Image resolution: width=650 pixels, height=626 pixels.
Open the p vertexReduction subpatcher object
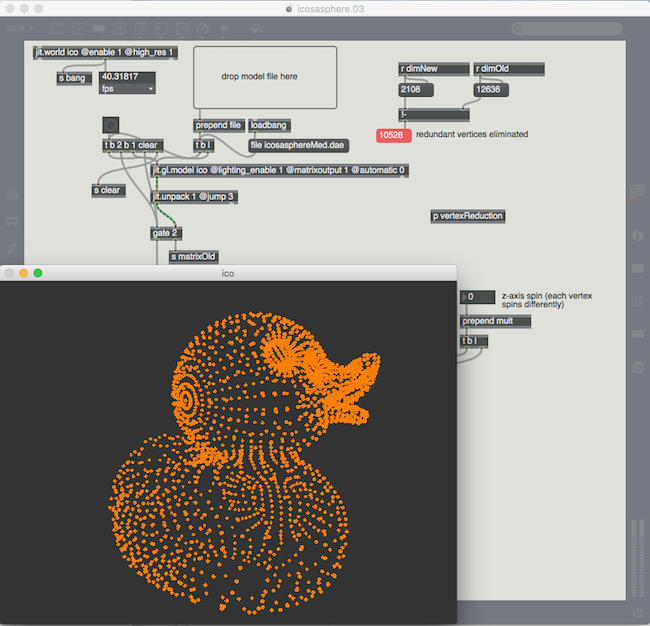pyautogui.click(x=468, y=216)
